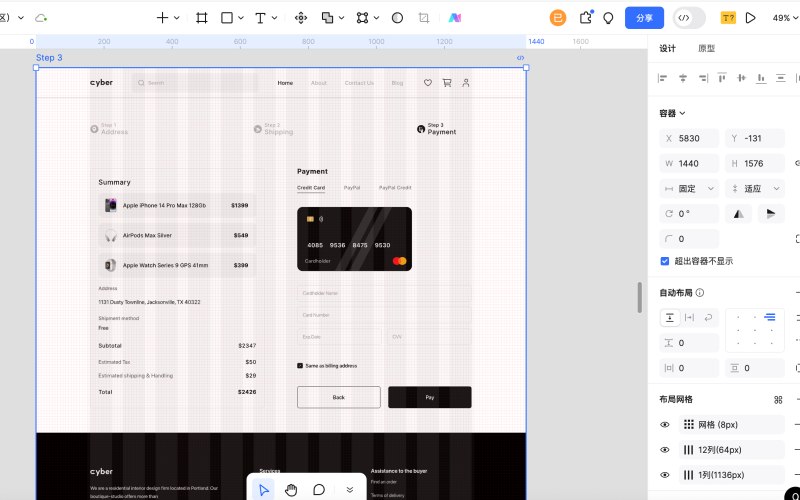Click the 分享 share button
The image size is (800, 500).
click(x=644, y=18)
